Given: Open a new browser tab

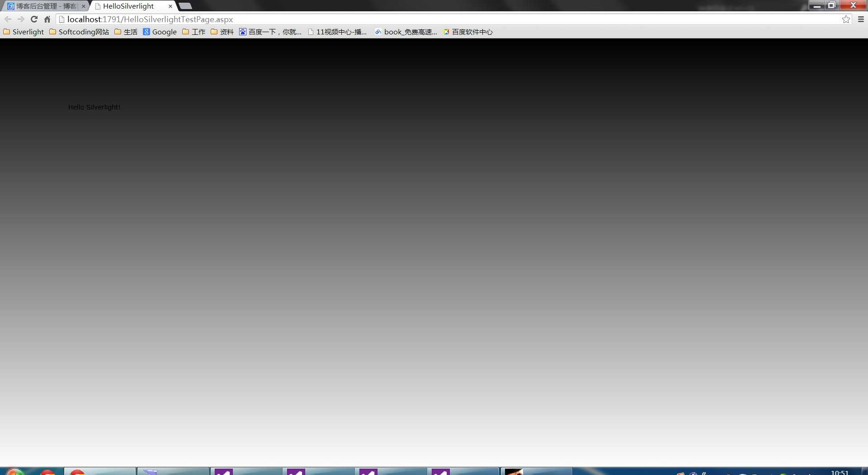Looking at the screenshot, I should pos(185,6).
